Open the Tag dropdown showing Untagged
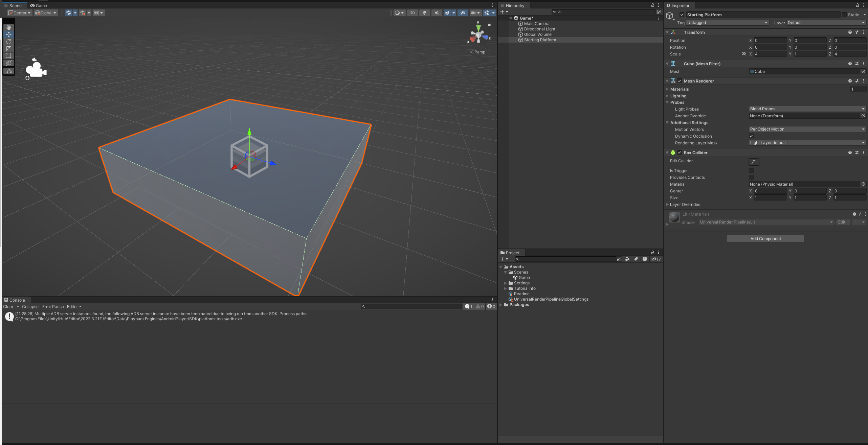 coord(727,23)
